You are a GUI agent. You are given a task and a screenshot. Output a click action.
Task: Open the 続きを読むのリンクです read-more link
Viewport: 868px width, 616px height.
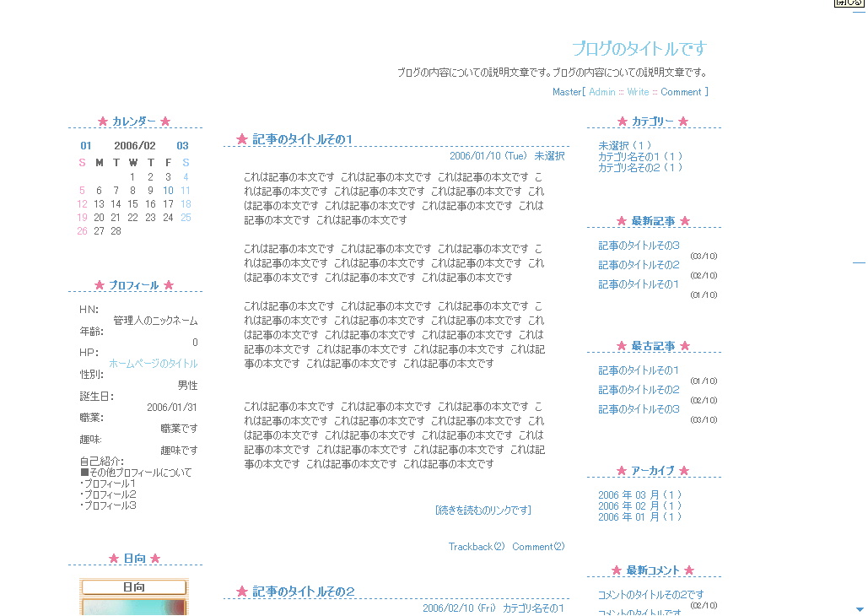[483, 511]
